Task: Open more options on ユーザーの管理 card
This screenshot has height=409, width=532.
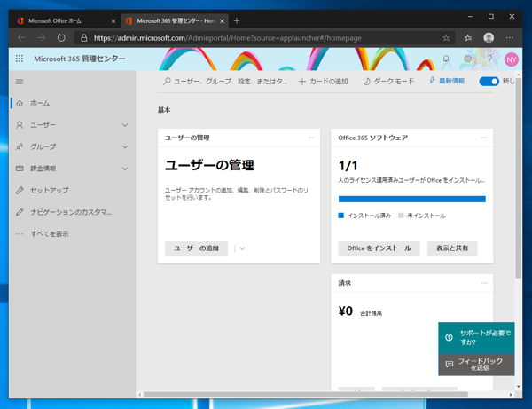Action: click(x=311, y=138)
